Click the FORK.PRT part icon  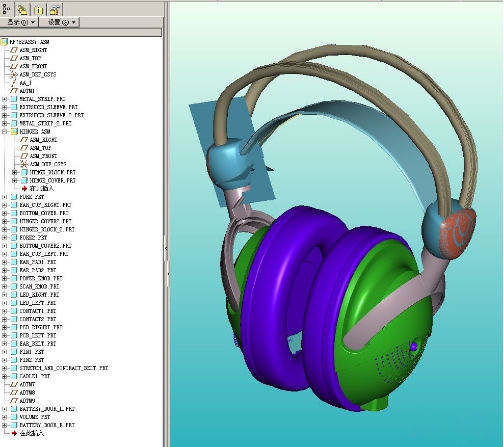[14, 197]
